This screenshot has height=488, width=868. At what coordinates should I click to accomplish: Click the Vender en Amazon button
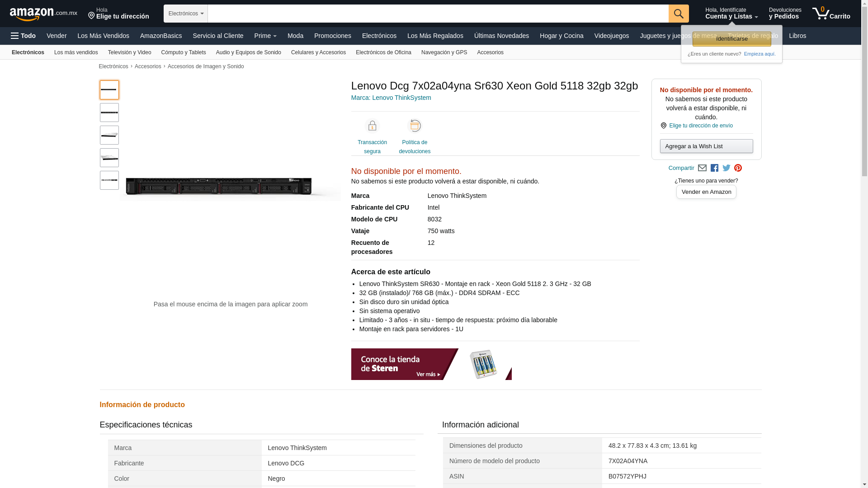pyautogui.click(x=706, y=192)
